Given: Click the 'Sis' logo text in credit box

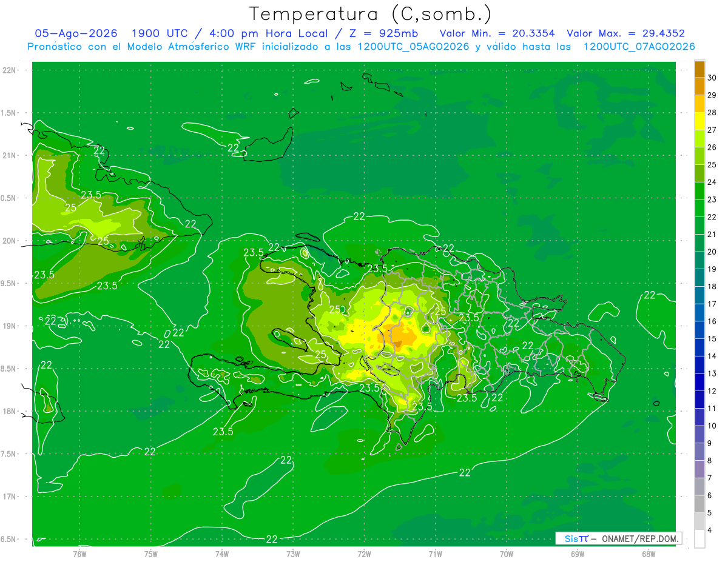Looking at the screenshot, I should pyautogui.click(x=571, y=538).
